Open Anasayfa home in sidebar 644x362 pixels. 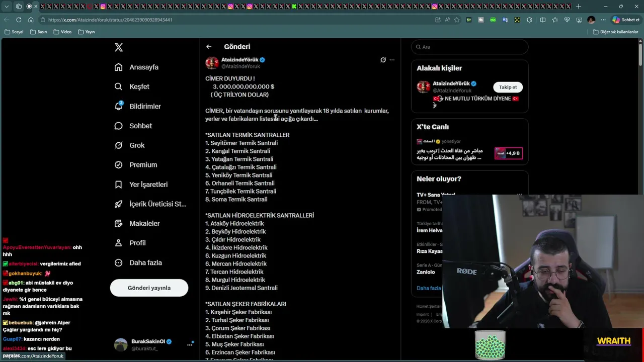pyautogui.click(x=136, y=67)
